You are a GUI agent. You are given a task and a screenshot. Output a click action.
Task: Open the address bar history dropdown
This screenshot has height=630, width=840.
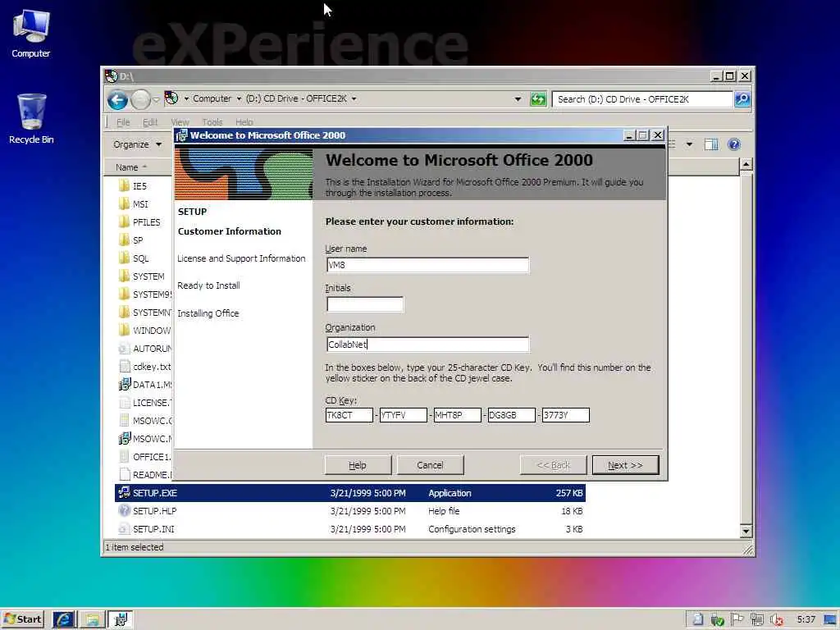click(518, 99)
